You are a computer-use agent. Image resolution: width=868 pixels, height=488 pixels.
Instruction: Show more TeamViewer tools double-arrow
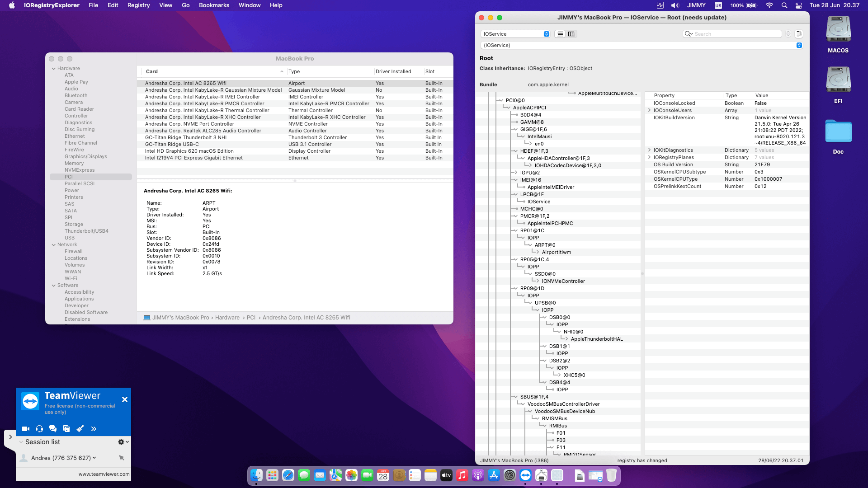click(94, 429)
